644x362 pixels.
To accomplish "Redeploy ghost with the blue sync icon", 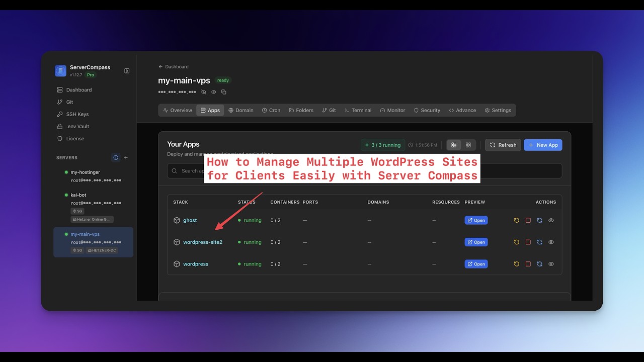I will 539,220.
